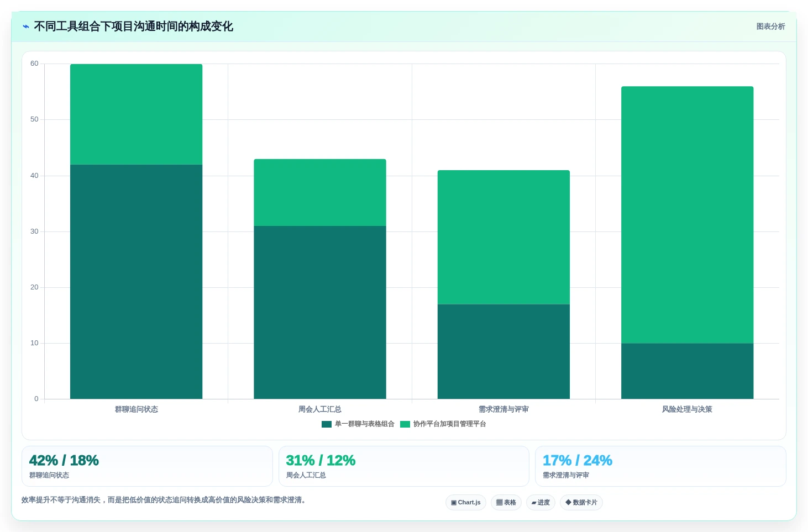This screenshot has height=532, width=808.
Task: Click the 31% / 12% 周会人工汇总 card
Action: [x=404, y=466]
